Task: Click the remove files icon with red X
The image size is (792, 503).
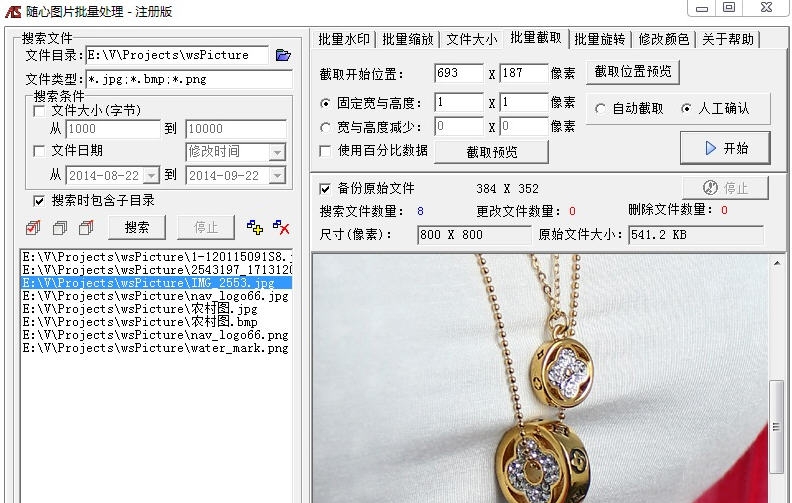Action: [x=281, y=227]
